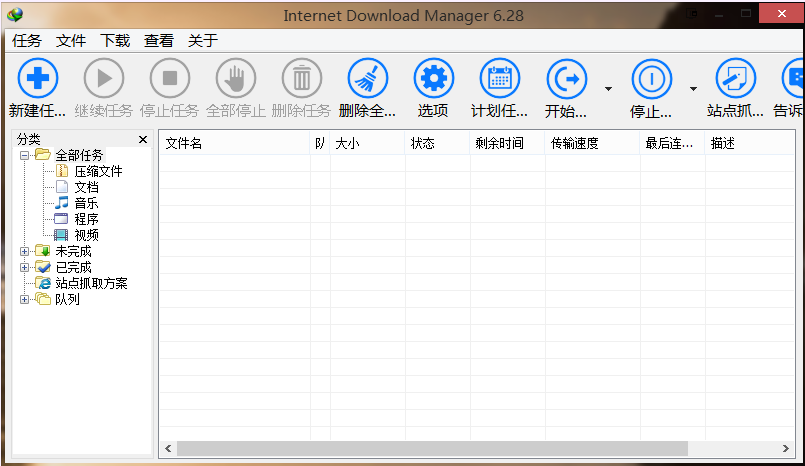Sort by 剩余时间 column header

[x=507, y=143]
